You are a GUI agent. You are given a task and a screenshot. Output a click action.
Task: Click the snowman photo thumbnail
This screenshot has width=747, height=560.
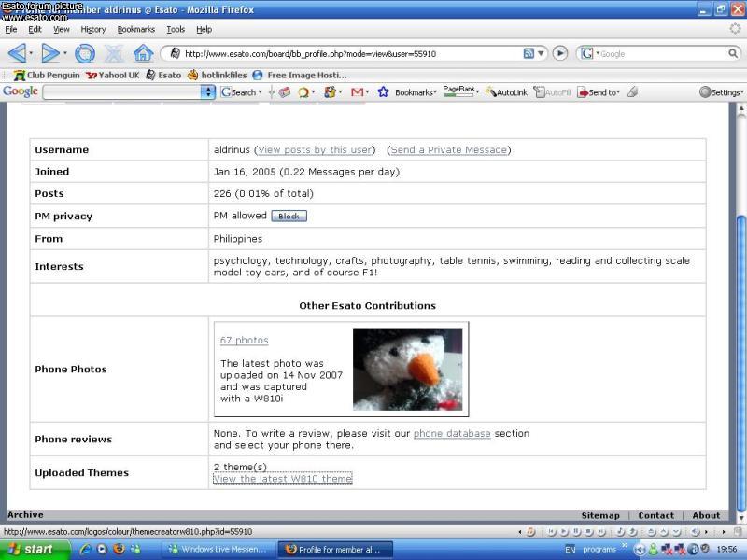pos(407,369)
